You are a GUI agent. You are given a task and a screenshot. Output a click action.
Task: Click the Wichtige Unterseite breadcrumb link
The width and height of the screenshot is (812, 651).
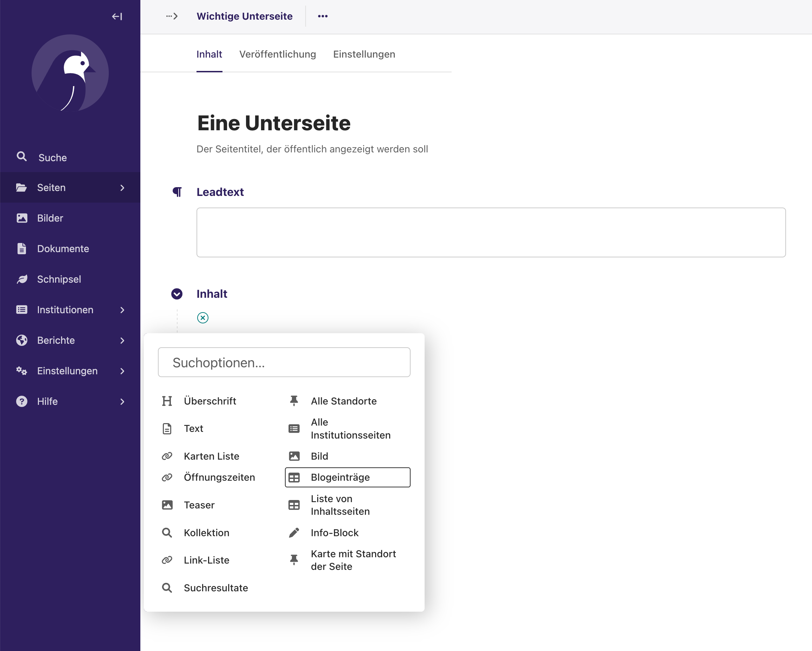coord(245,16)
